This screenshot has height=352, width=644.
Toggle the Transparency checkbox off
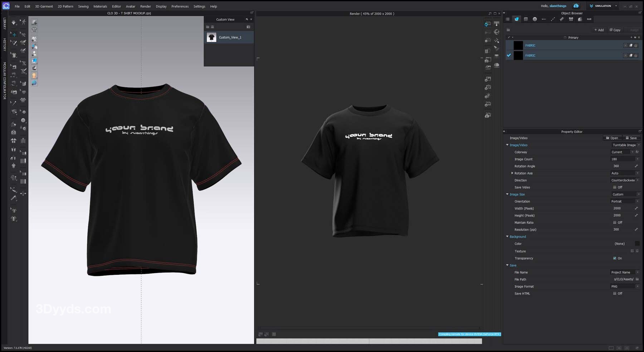615,258
